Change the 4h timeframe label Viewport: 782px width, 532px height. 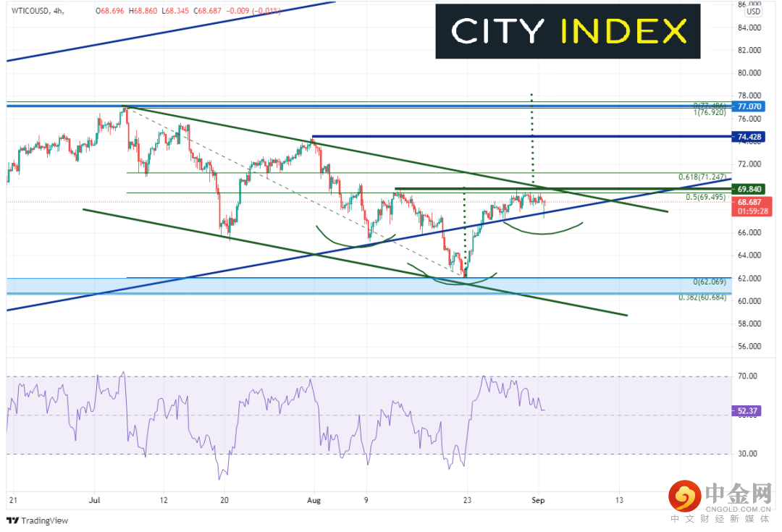pyautogui.click(x=58, y=10)
